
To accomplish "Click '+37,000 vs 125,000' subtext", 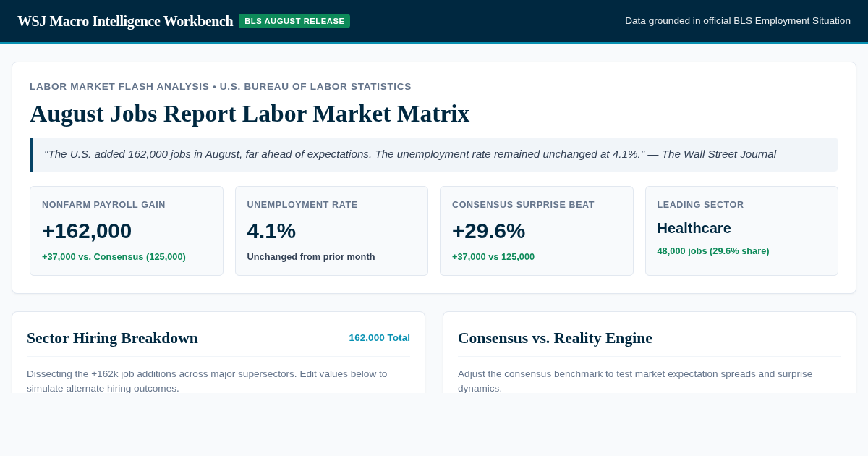I will (x=493, y=256).
